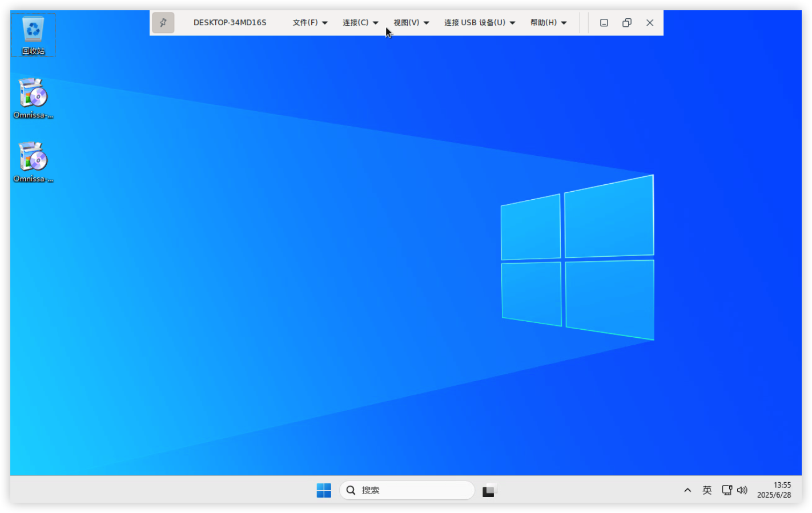
Task: Open the 连接(C) menu
Action: 360,23
